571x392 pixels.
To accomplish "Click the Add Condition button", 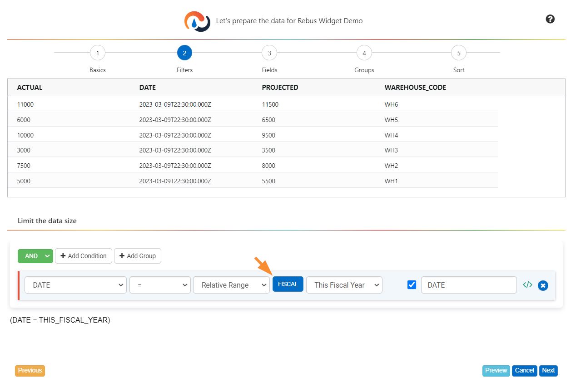I will click(84, 256).
